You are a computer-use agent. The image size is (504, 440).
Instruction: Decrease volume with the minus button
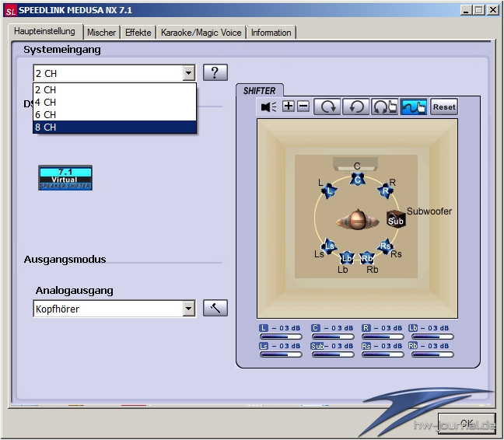pyautogui.click(x=303, y=107)
